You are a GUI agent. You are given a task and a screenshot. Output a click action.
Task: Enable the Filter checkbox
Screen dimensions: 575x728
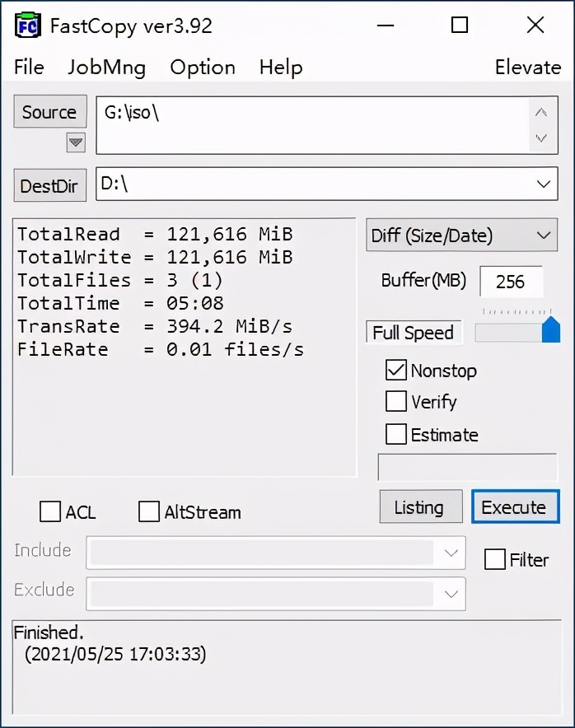494,559
